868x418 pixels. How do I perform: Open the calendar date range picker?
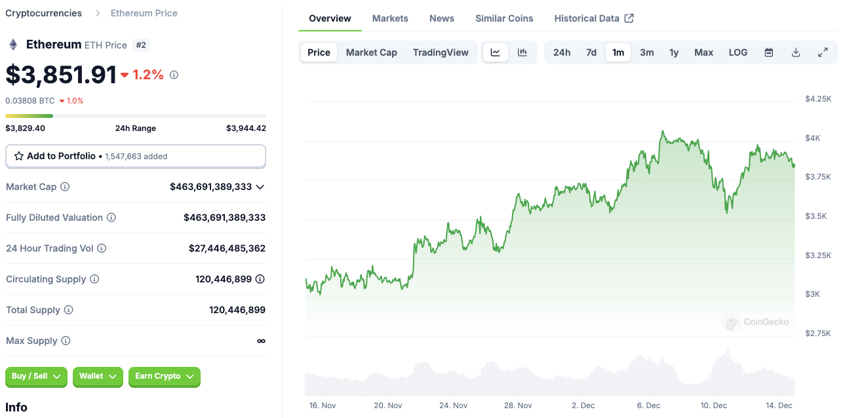click(769, 52)
